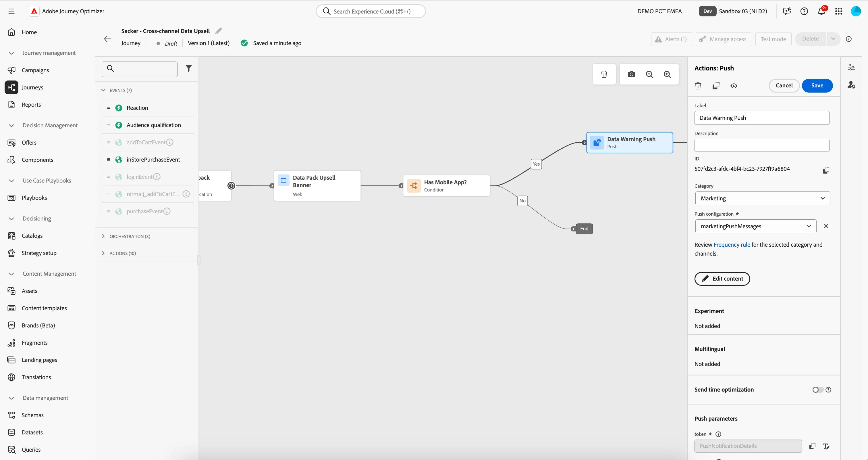This screenshot has height=460, width=868.
Task: Expand the ORCHESTRATION section
Action: coord(103,236)
